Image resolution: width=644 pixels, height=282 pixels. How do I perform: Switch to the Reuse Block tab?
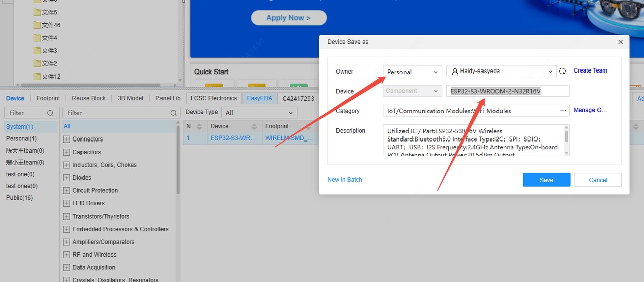coord(89,98)
